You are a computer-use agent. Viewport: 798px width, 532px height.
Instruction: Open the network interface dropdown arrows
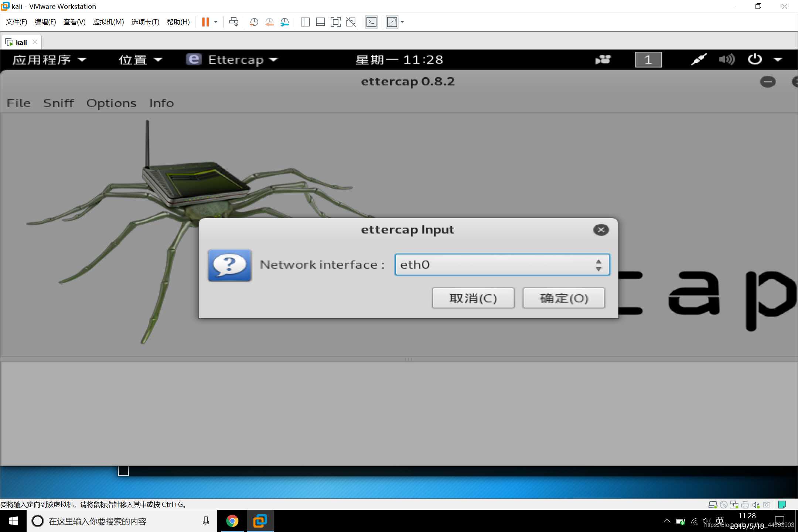pyautogui.click(x=598, y=265)
